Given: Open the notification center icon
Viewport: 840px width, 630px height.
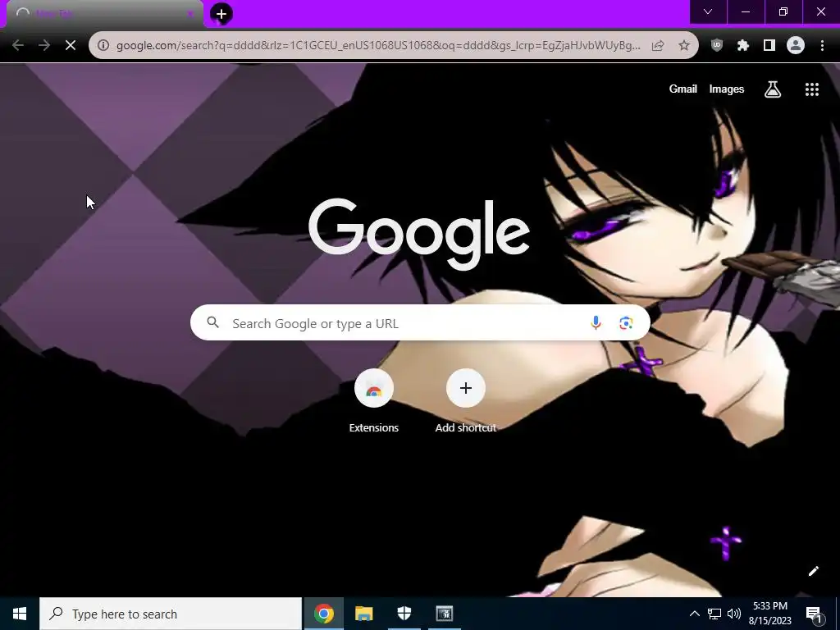Looking at the screenshot, I should 814,614.
